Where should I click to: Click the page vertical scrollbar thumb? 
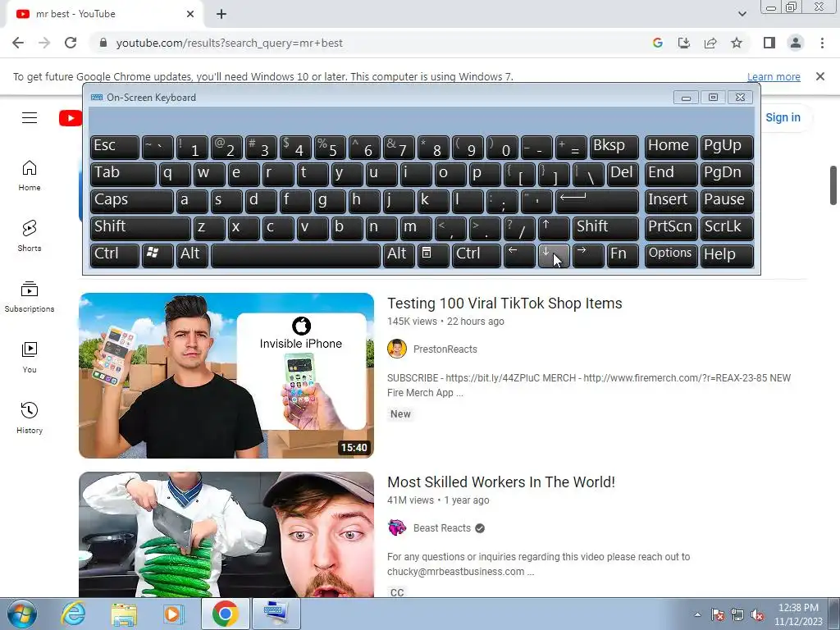(833, 185)
